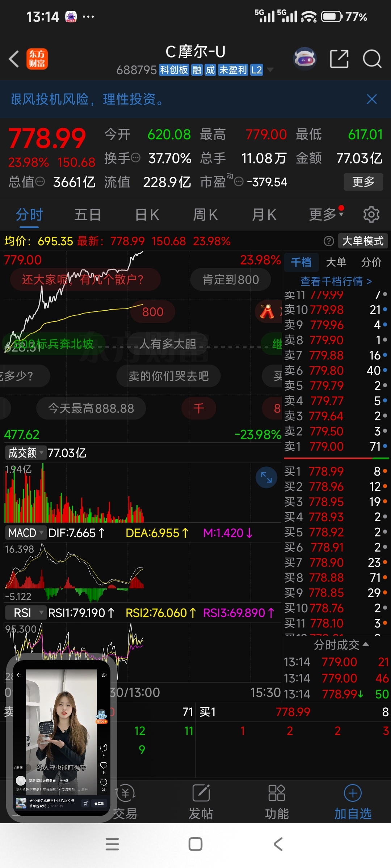Viewport: 391px width, 868px height.
Task: Select the 卖6 779.80 order row
Action: (x=336, y=370)
